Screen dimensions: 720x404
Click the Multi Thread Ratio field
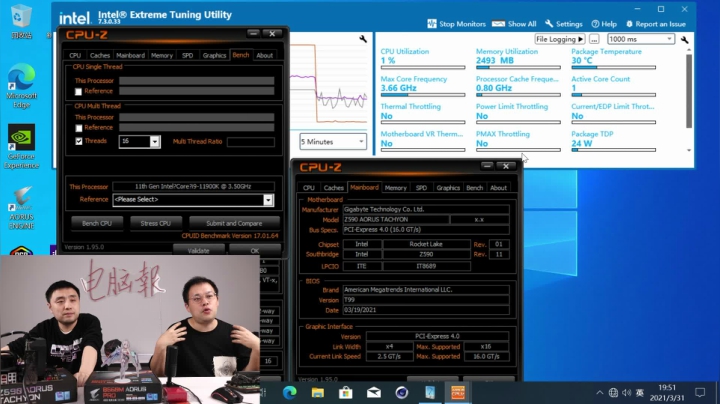pos(251,142)
